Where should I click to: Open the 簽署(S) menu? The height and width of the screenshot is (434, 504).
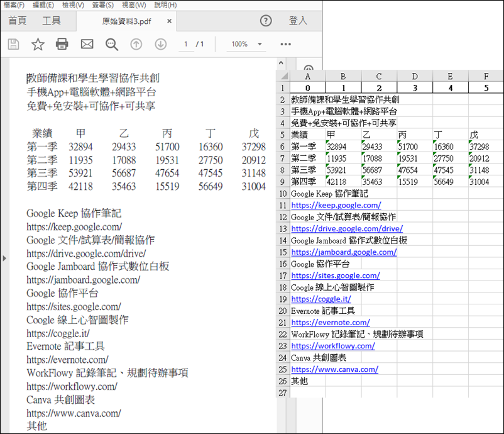click(103, 5)
